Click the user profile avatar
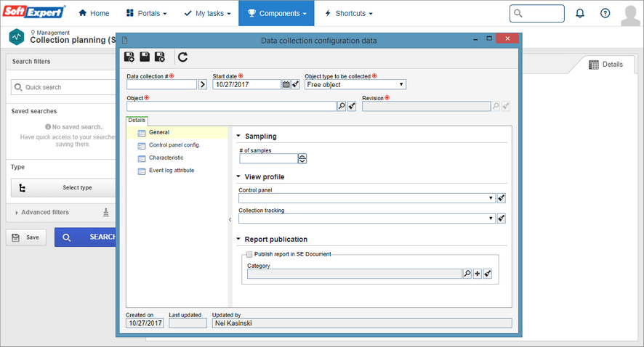Image resolution: width=644 pixels, height=347 pixels. [x=630, y=15]
